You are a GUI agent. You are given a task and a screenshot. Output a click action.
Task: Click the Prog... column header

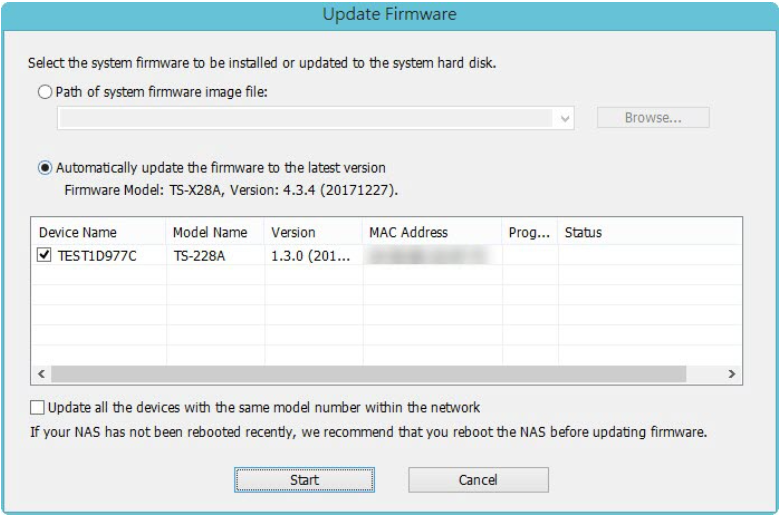tap(529, 232)
